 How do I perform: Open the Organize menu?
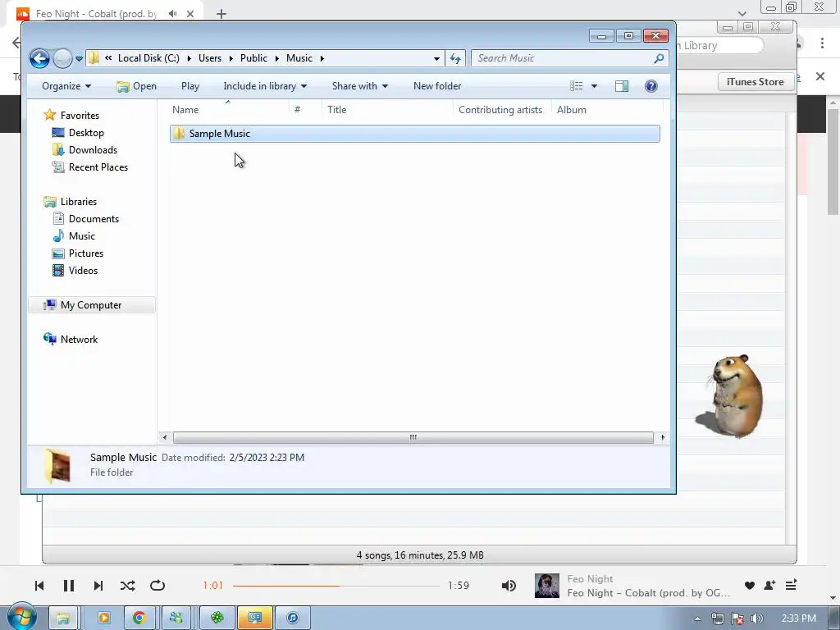tap(66, 86)
